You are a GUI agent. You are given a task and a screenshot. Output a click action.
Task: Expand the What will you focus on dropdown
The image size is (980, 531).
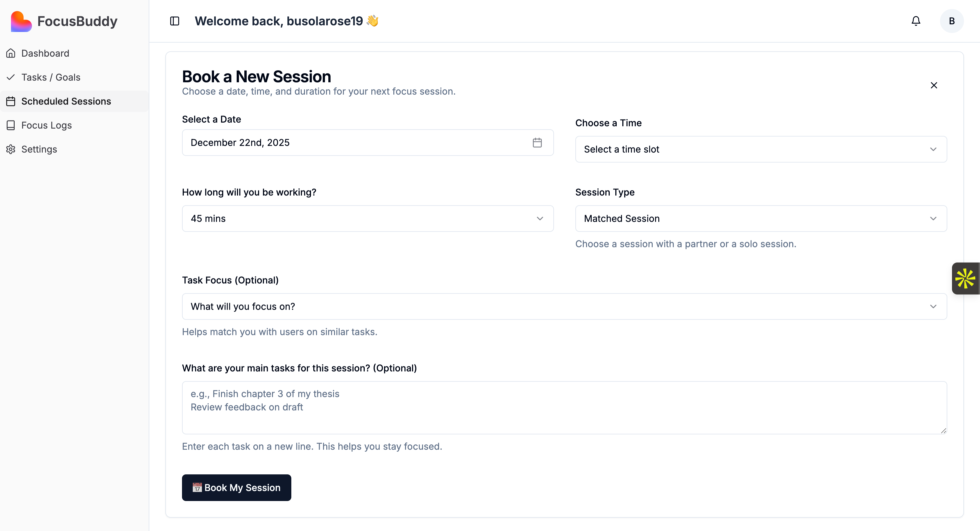click(564, 306)
